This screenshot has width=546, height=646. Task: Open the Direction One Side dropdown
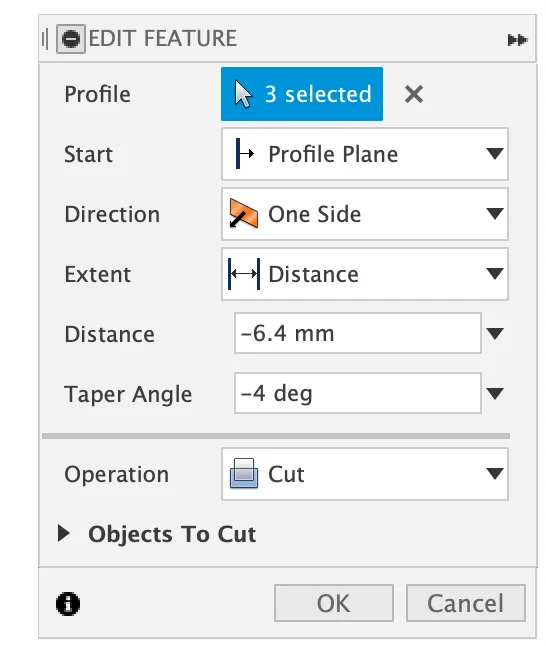pos(365,214)
